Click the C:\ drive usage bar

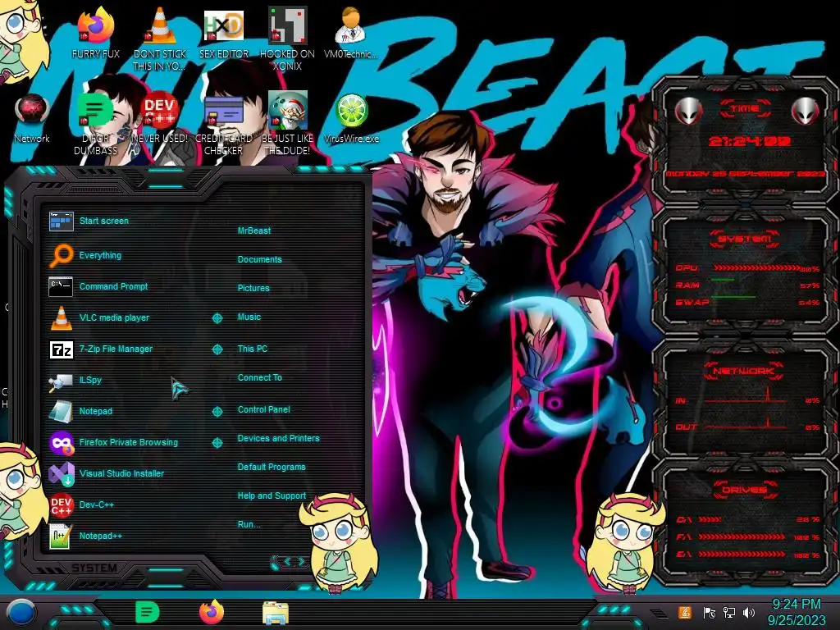coord(710,519)
